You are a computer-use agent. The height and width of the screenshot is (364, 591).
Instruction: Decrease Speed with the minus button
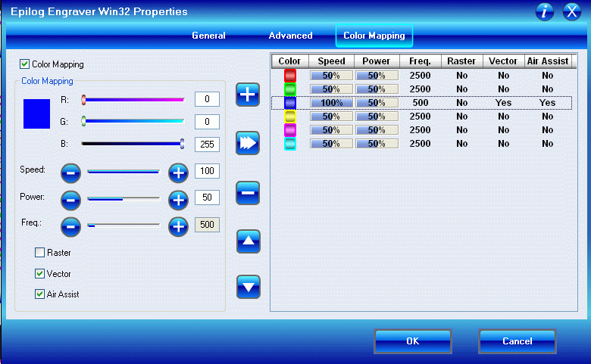click(71, 173)
